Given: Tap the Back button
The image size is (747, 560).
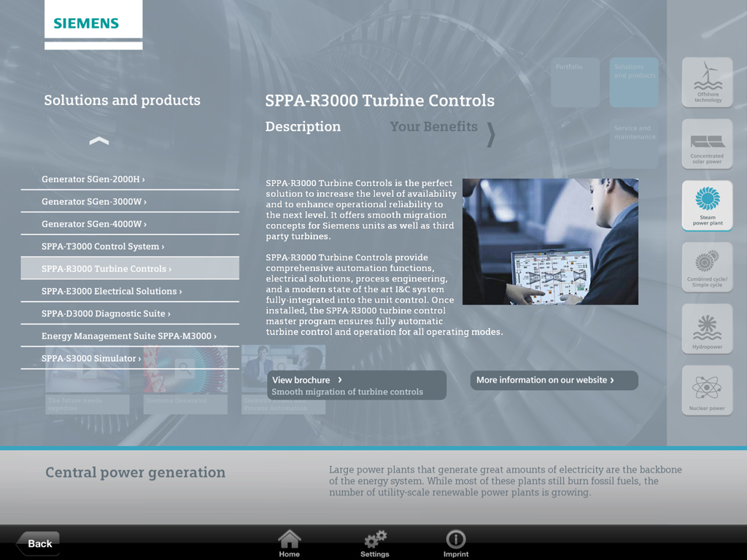Looking at the screenshot, I should point(38,543).
